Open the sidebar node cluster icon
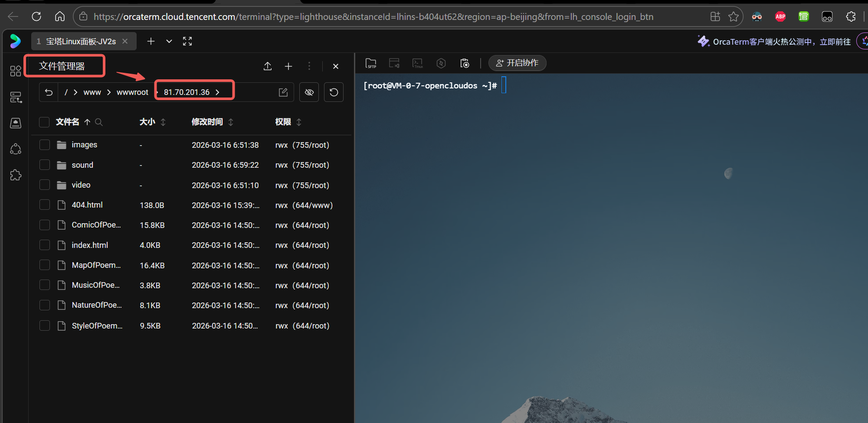The width and height of the screenshot is (868, 423). [16, 149]
